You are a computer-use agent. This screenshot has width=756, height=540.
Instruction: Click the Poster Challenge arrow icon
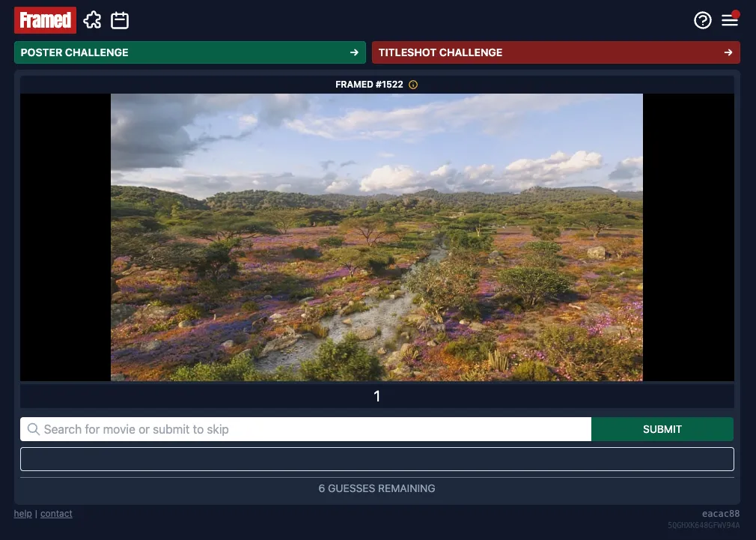click(x=354, y=52)
